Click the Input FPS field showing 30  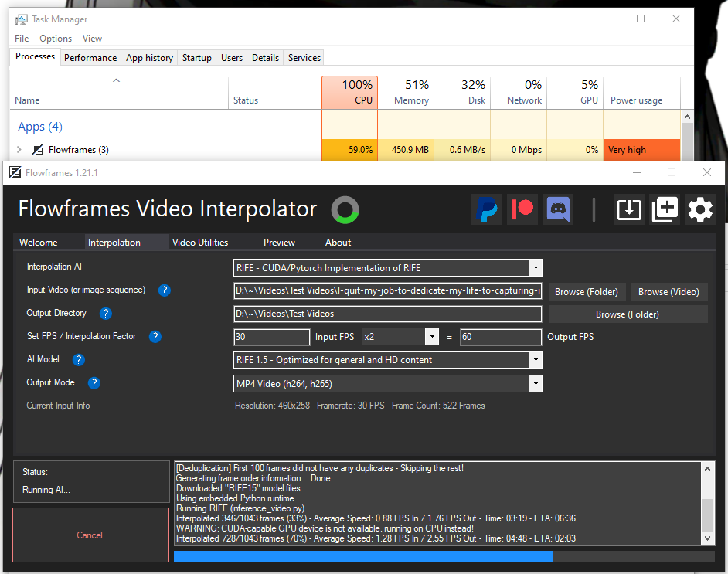270,337
